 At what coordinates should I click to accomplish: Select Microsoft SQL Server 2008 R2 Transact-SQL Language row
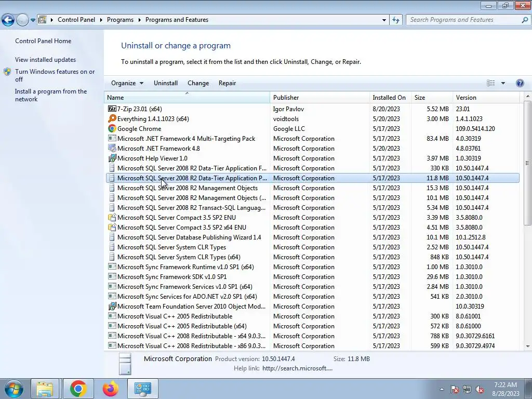click(x=312, y=208)
